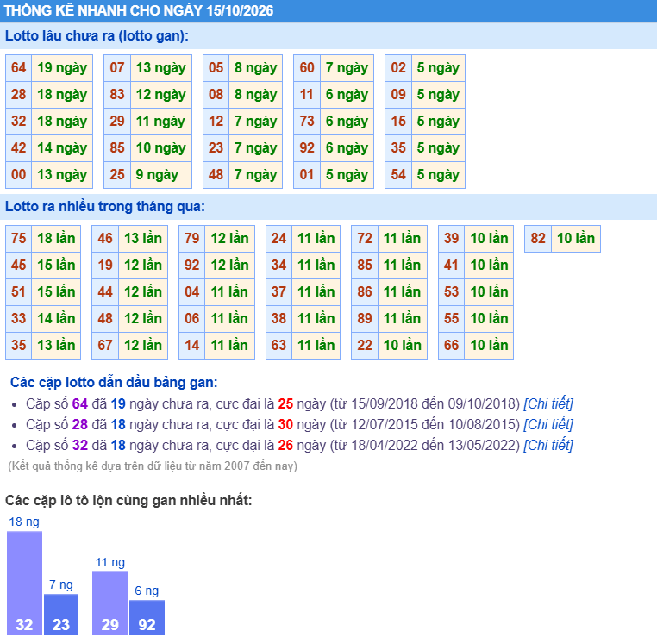Click the '10 ngày' cell beside 85
The width and height of the screenshot is (657, 644).
pos(161,148)
